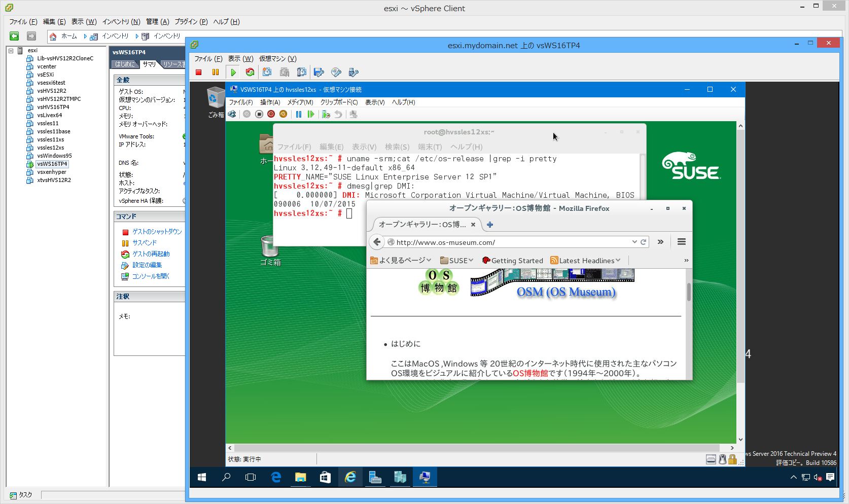
Task: Click red Shut Down icon in Hyper-V toolbar
Action: point(271,114)
